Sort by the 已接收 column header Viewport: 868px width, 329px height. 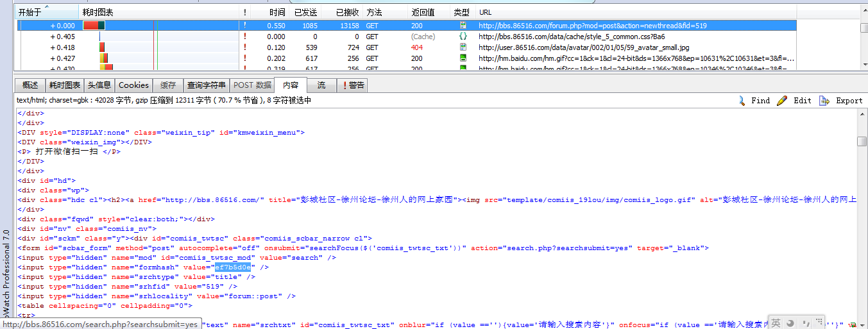click(342, 12)
